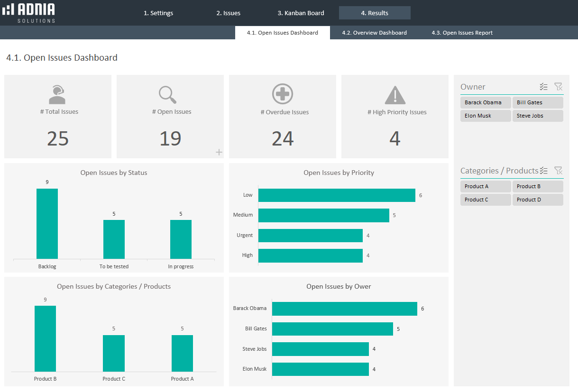Filter by owner Barack Obama
578x392 pixels.
485,102
